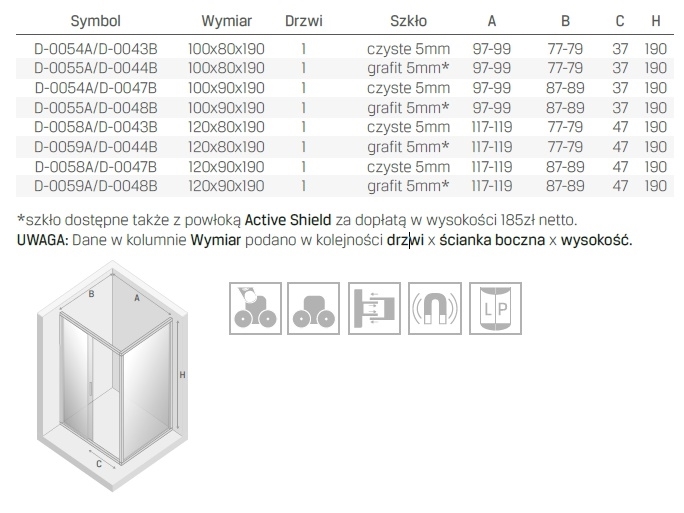Click the 'UWAGA:' note label
The width and height of the screenshot is (684, 513).
coord(43,240)
